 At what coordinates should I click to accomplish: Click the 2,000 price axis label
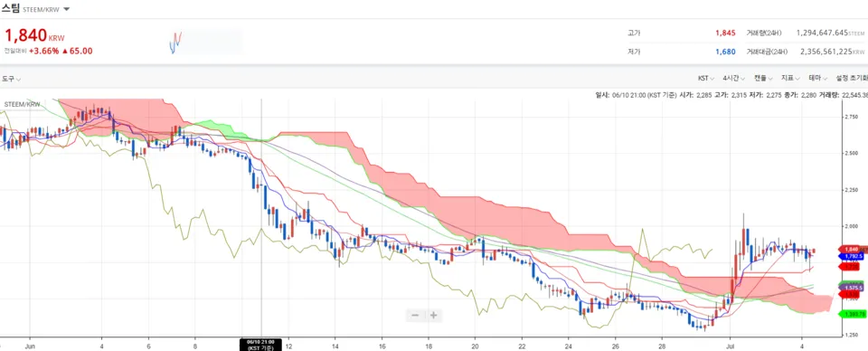pyautogui.click(x=852, y=226)
